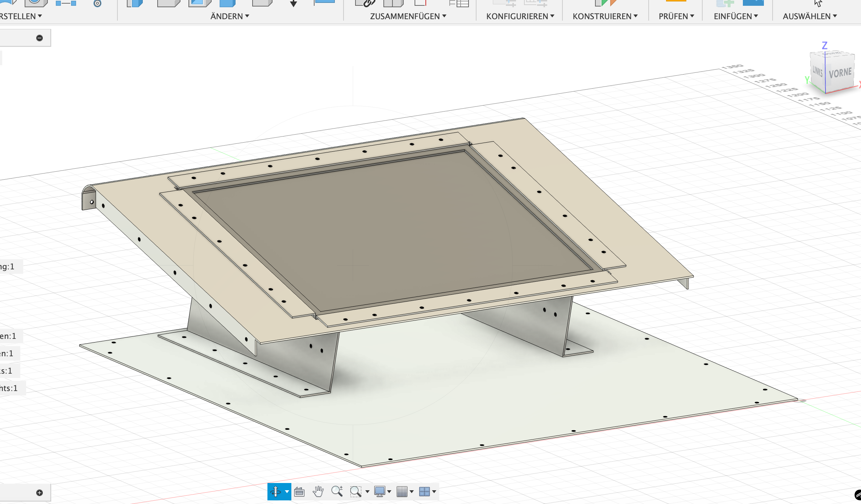Click the Grid and Snaps icon

pos(402,491)
